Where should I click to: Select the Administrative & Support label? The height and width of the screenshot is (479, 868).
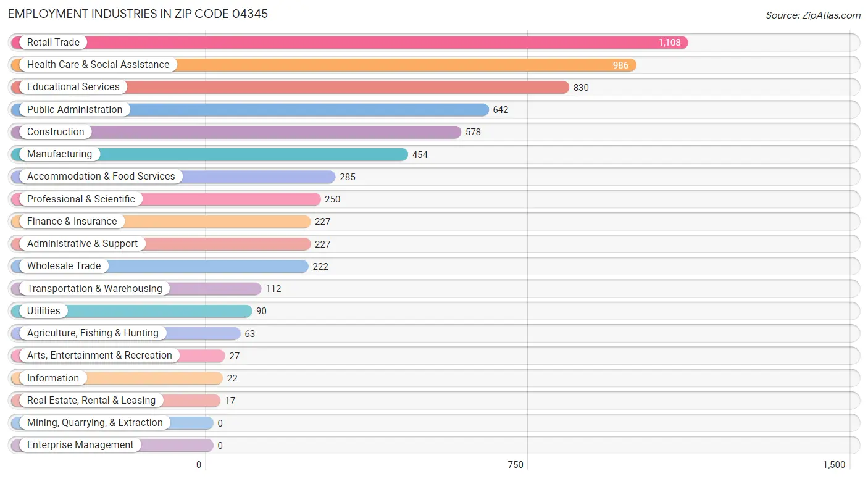(x=82, y=244)
